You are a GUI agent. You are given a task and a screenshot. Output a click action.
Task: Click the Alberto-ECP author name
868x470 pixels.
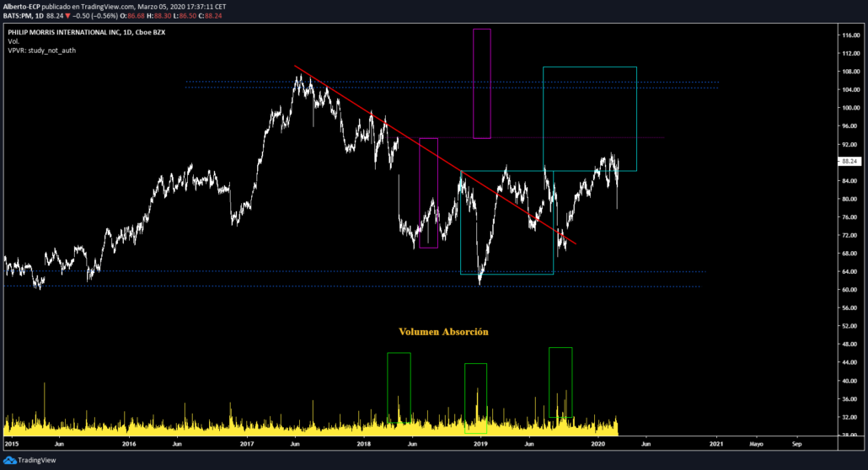(x=21, y=7)
